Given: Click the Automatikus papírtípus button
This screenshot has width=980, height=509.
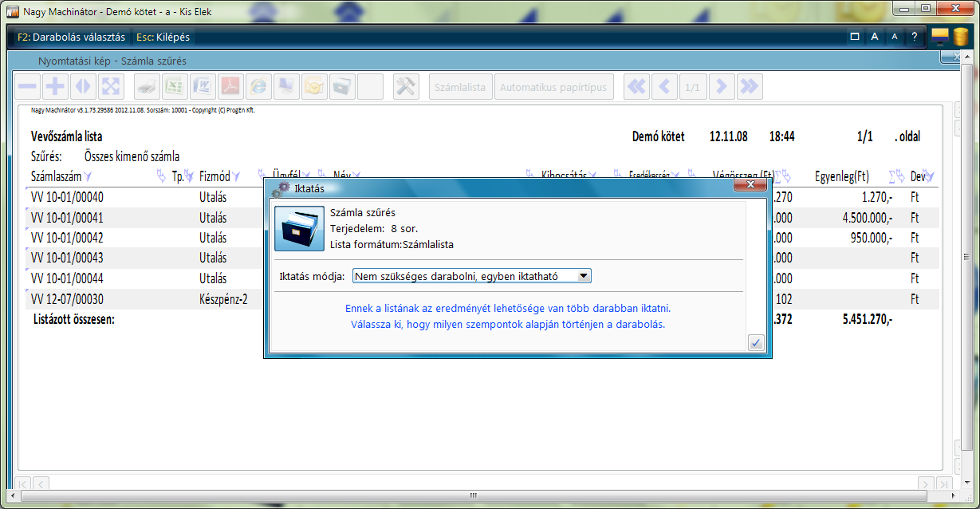Looking at the screenshot, I should pyautogui.click(x=553, y=87).
